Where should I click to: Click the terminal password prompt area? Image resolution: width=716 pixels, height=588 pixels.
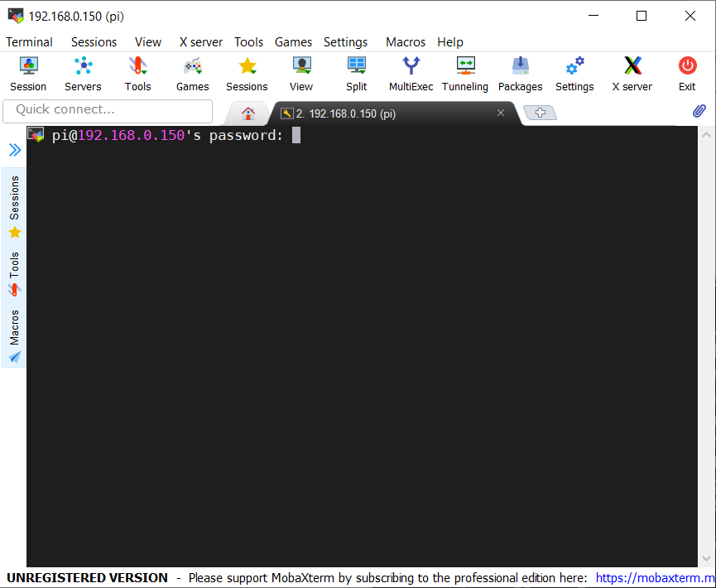click(175, 135)
